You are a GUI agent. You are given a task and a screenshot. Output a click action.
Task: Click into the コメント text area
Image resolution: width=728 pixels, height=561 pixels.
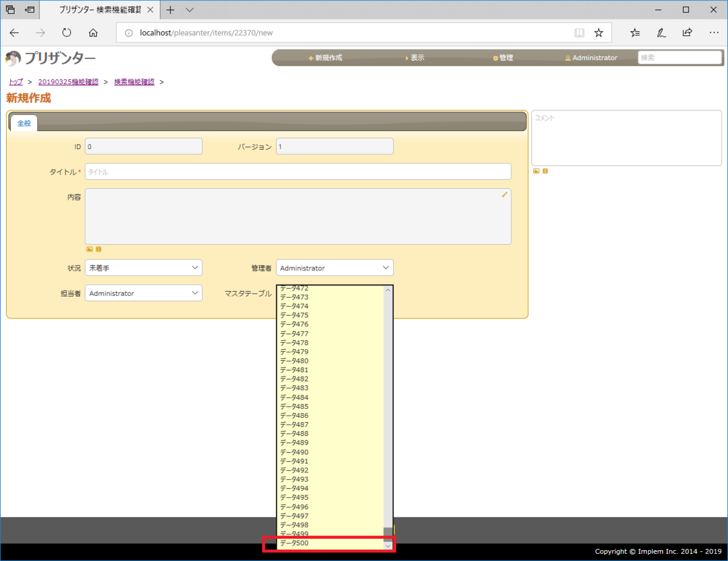(x=627, y=138)
